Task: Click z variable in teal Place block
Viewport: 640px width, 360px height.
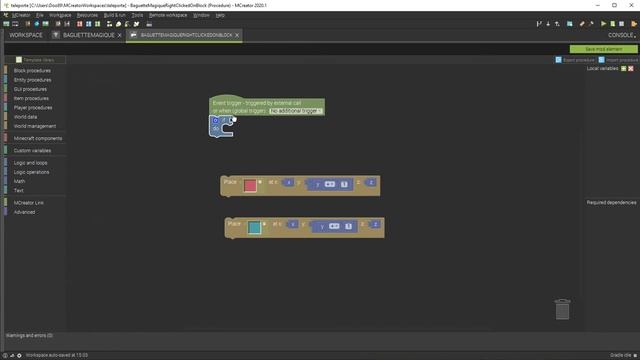Action: pyautogui.click(x=375, y=224)
